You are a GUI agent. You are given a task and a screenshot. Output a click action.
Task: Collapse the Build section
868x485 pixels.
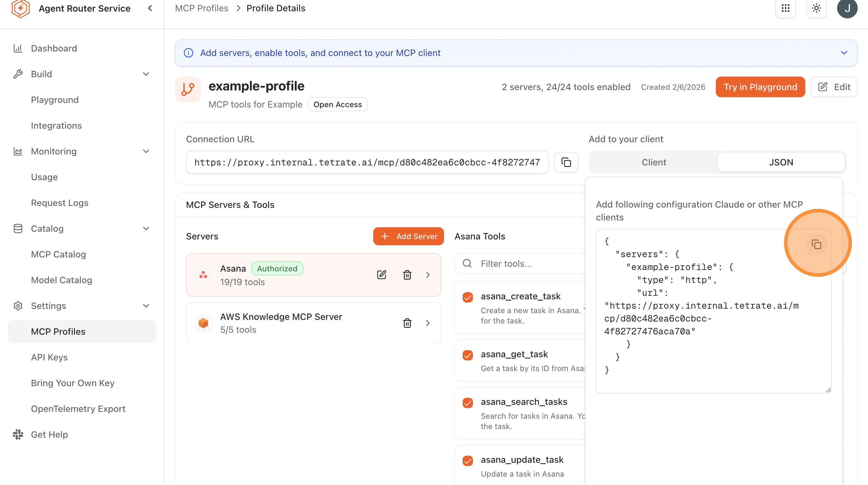(146, 74)
